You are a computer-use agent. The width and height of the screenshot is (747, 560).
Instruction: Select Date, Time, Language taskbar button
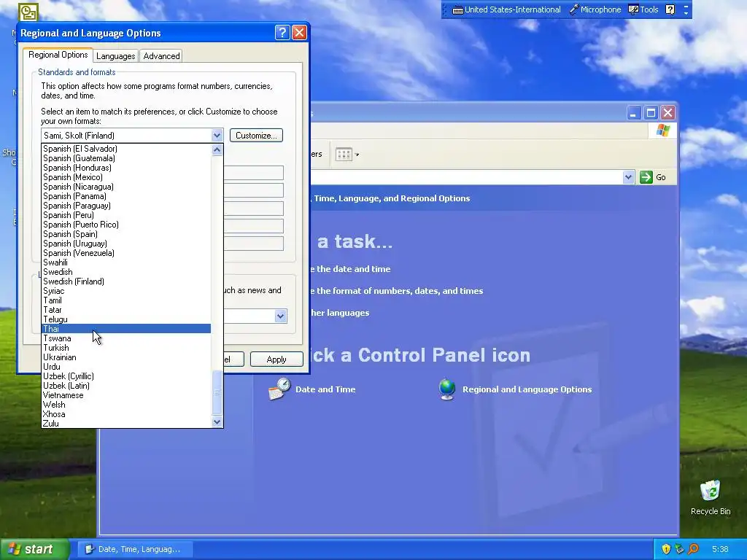135,549
